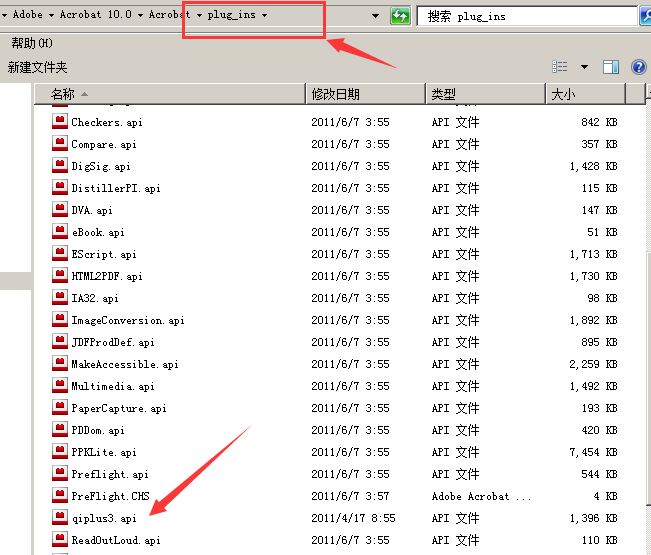Click the EScript.api file icon

[x=60, y=254]
